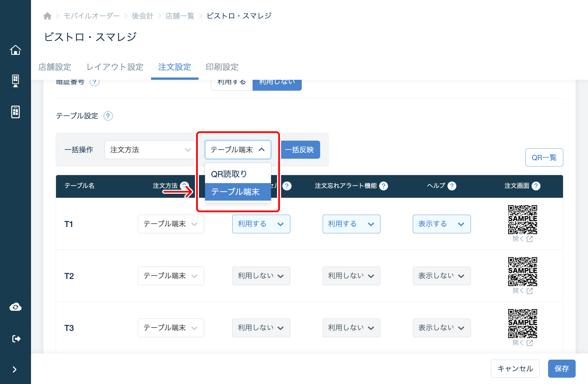Open T1 ヘルプ 表示する dropdown

442,224
